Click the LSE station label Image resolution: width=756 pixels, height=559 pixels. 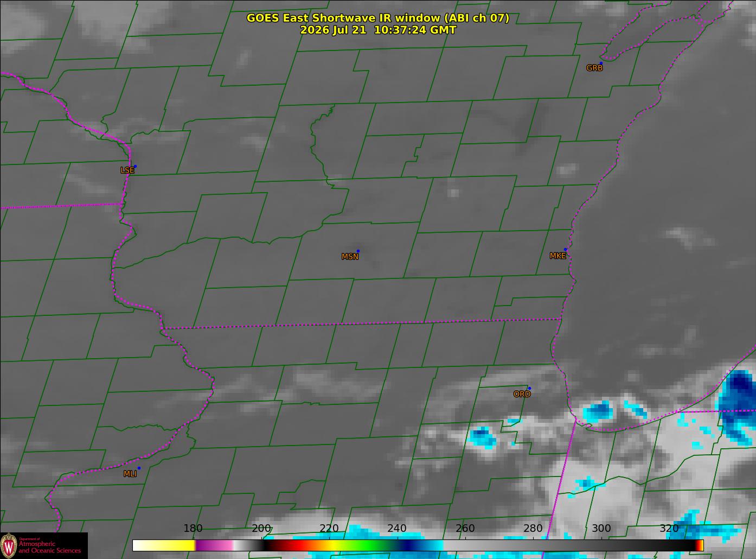tap(127, 170)
